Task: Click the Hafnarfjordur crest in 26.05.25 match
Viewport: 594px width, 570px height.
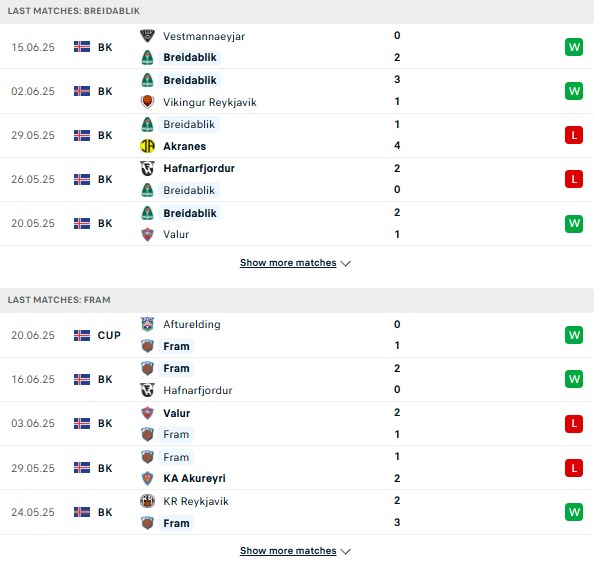Action: 147,168
